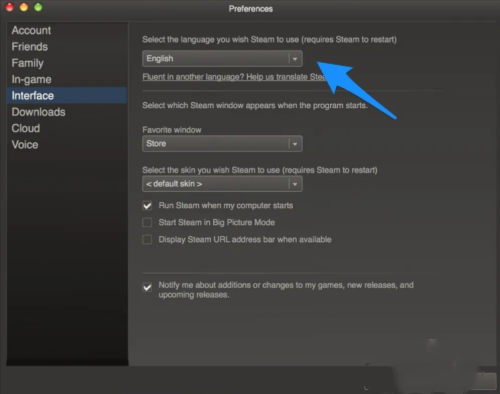Open the Favorite window Store dropdown
Image resolution: width=500 pixels, height=394 pixels.
pyautogui.click(x=222, y=144)
